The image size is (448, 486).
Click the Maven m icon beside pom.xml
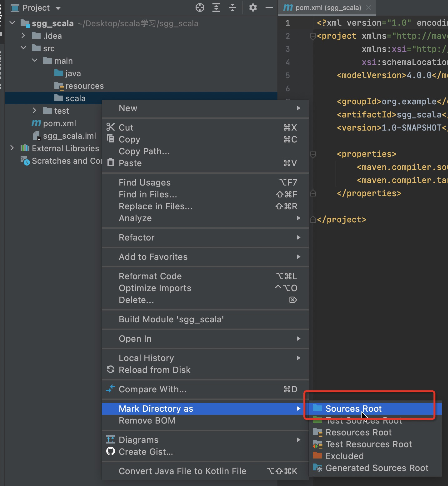[36, 123]
